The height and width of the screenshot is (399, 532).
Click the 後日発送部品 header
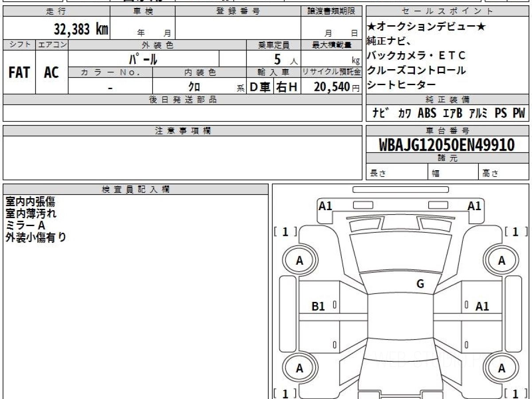182,100
